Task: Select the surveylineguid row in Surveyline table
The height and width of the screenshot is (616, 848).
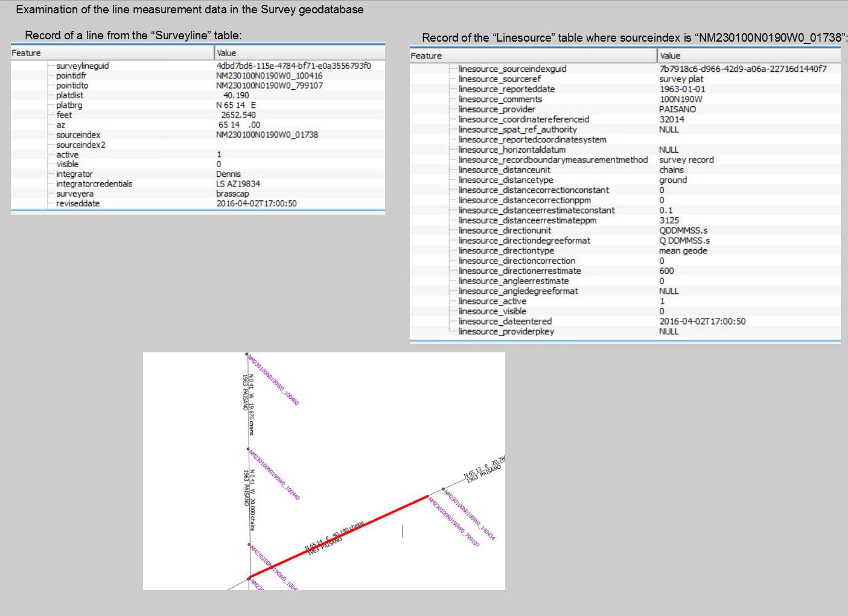Action: tap(198, 66)
